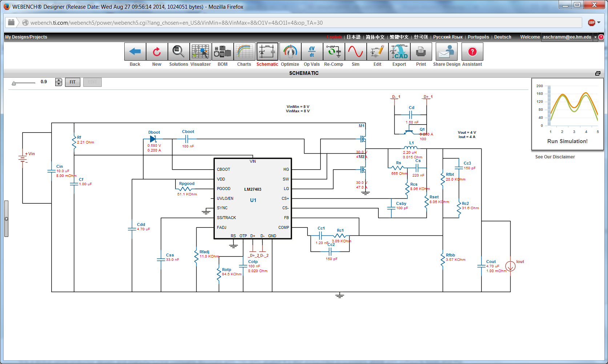Select the Rset resistor label

pos(434,197)
